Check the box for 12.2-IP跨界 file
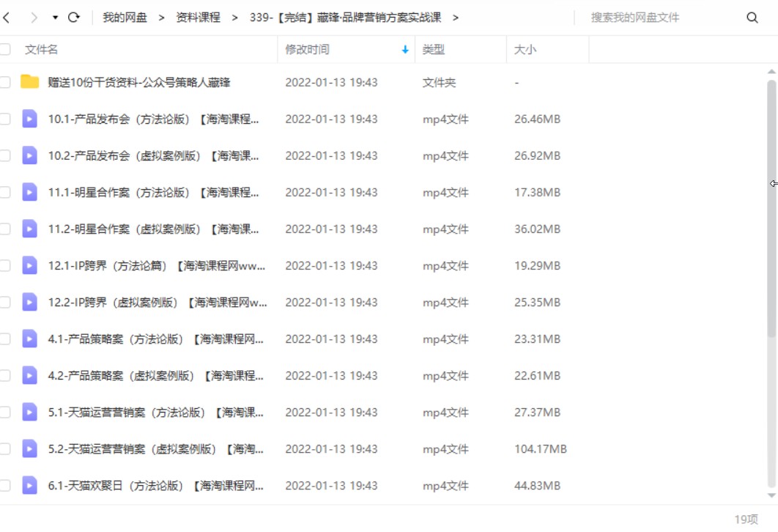Image resolution: width=778 pixels, height=532 pixels. pos(5,302)
